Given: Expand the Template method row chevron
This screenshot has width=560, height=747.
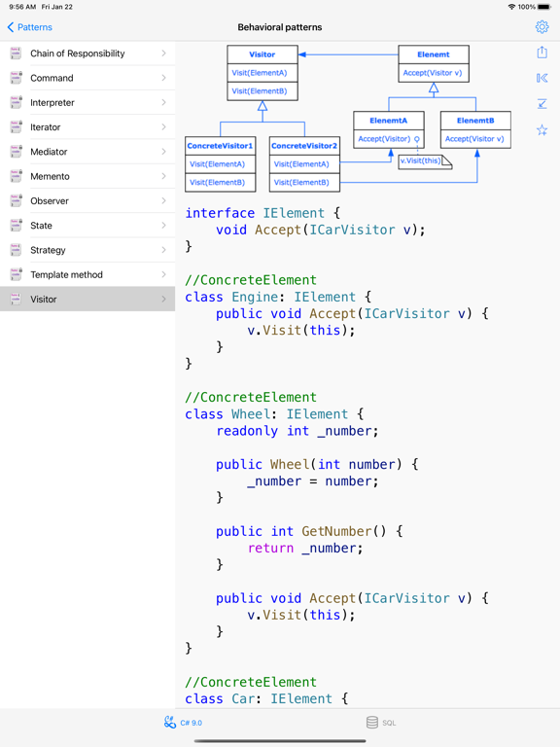Looking at the screenshot, I should (x=163, y=274).
